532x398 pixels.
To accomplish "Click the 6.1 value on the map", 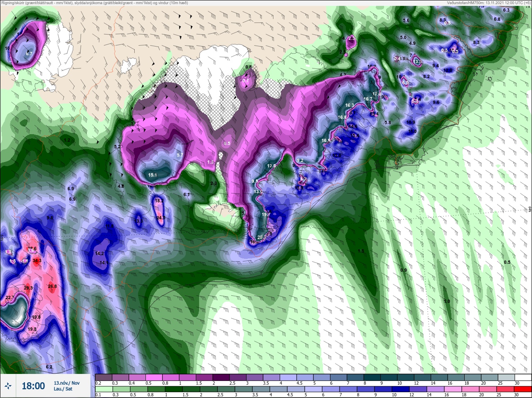I will [187, 194].
